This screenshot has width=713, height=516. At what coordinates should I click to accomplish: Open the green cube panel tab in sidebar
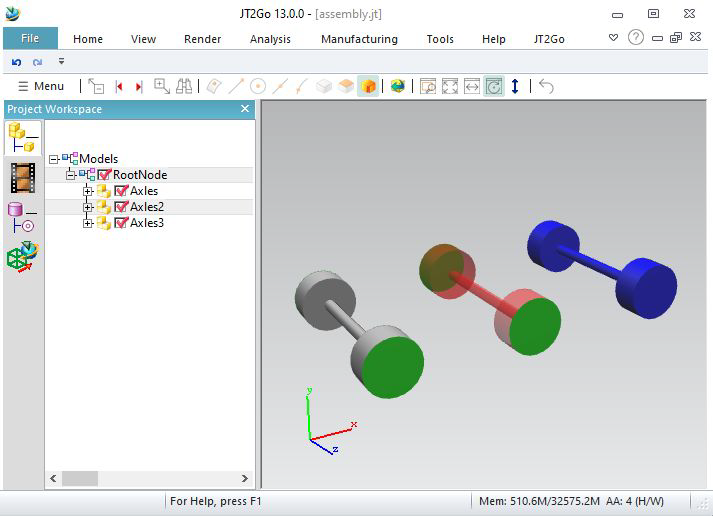point(23,256)
